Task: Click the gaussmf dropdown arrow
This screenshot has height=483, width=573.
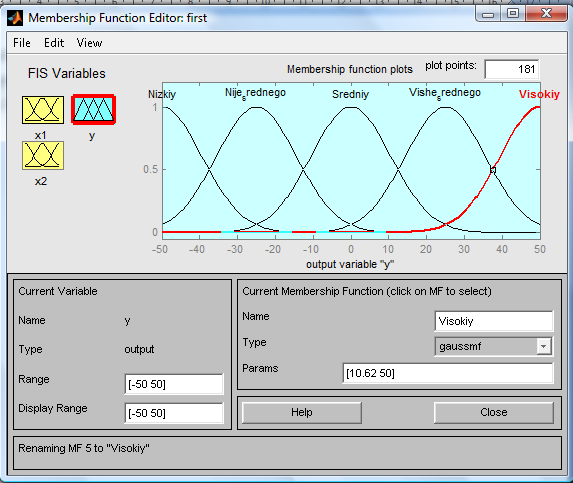Action: tap(543, 346)
